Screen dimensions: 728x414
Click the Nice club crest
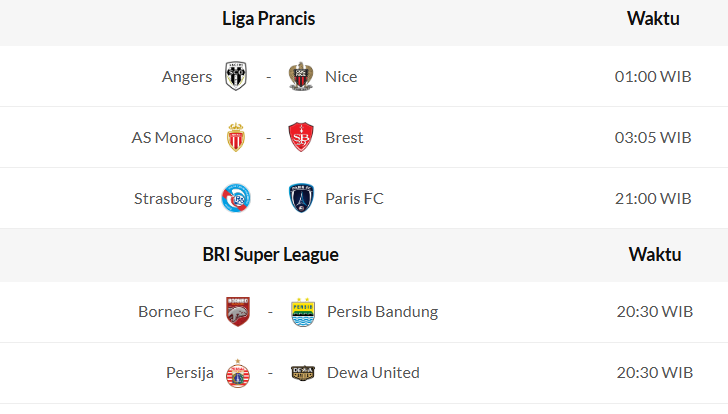pos(301,76)
